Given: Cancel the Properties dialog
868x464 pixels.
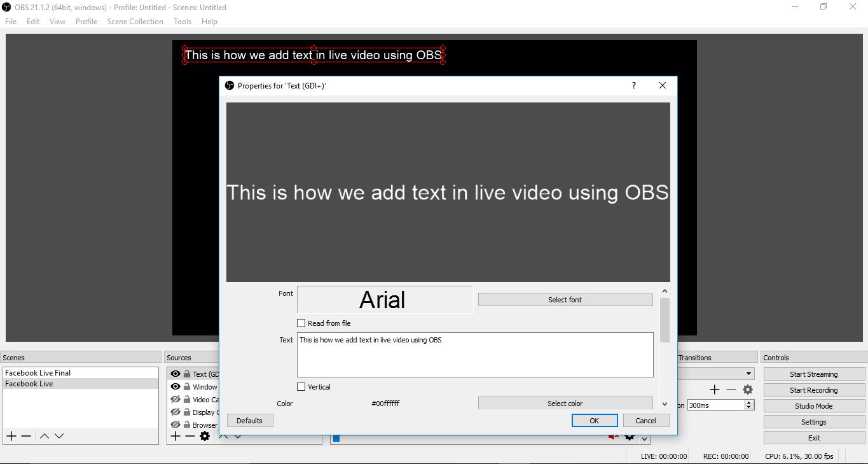Looking at the screenshot, I should pyautogui.click(x=645, y=420).
